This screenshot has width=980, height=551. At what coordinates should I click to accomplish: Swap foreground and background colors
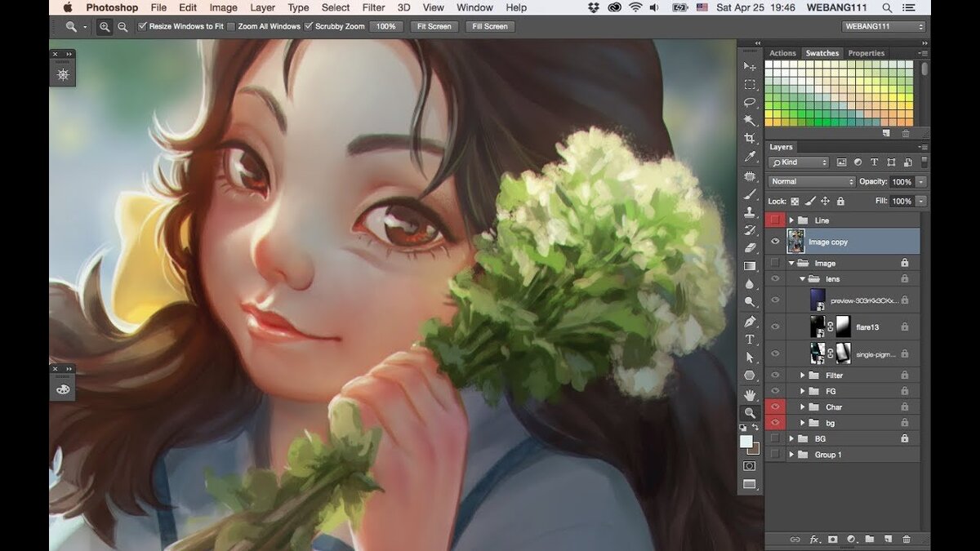tap(756, 427)
